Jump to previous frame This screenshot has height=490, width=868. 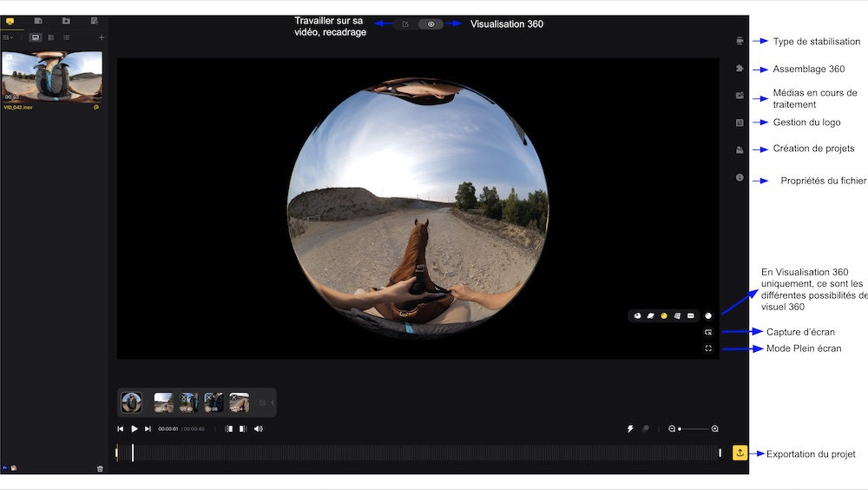120,428
